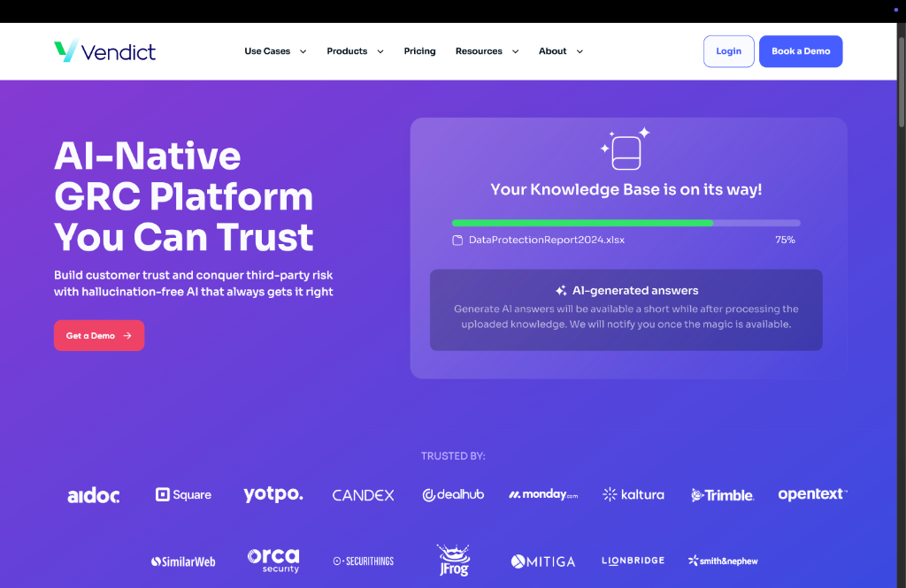The image size is (906, 588).
Task: Click the Trimble logo
Action: pyautogui.click(x=722, y=495)
